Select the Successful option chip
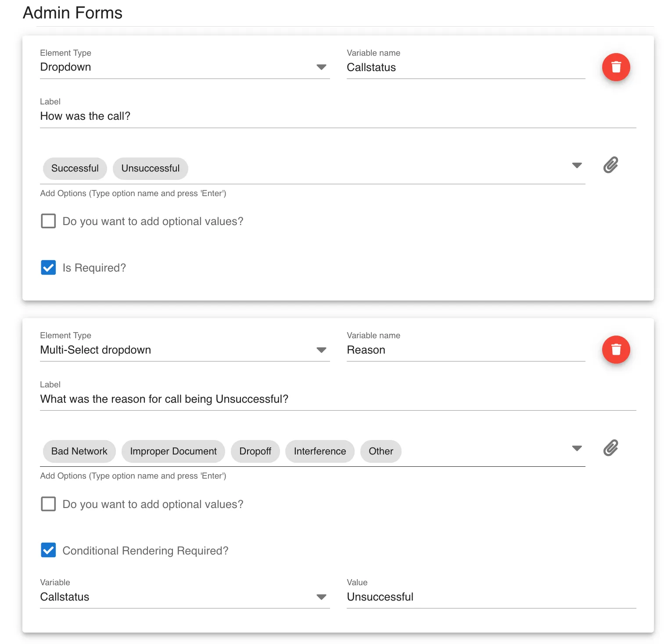Screen dimensions: 668x644 [x=75, y=168]
